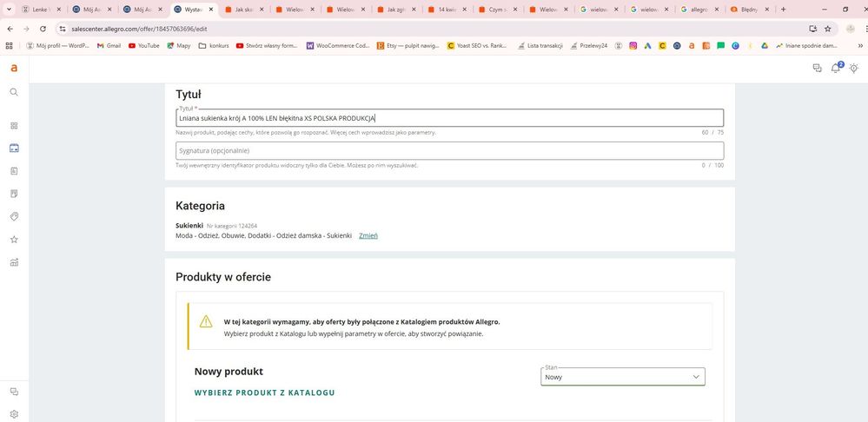Image resolution: width=868 pixels, height=422 pixels.
Task: Click the Sygnatura optional input field
Action: point(449,150)
